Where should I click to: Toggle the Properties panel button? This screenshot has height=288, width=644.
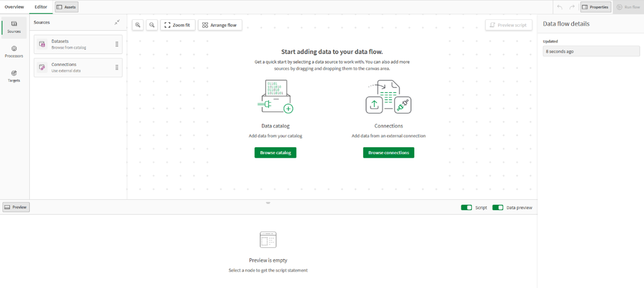(x=595, y=7)
